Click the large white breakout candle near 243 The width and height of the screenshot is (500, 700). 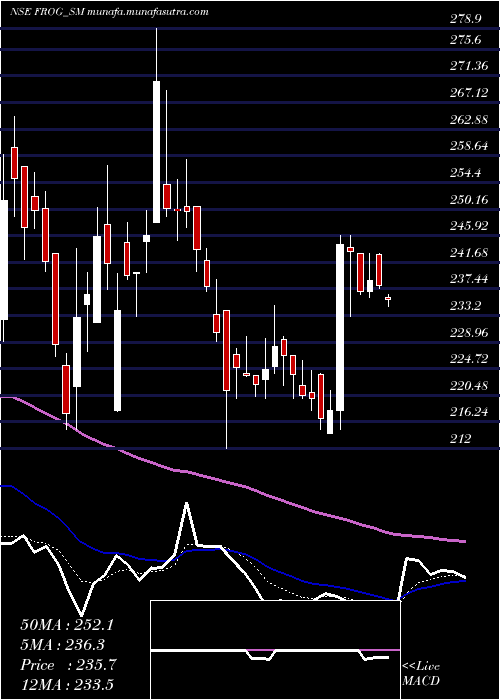340,327
